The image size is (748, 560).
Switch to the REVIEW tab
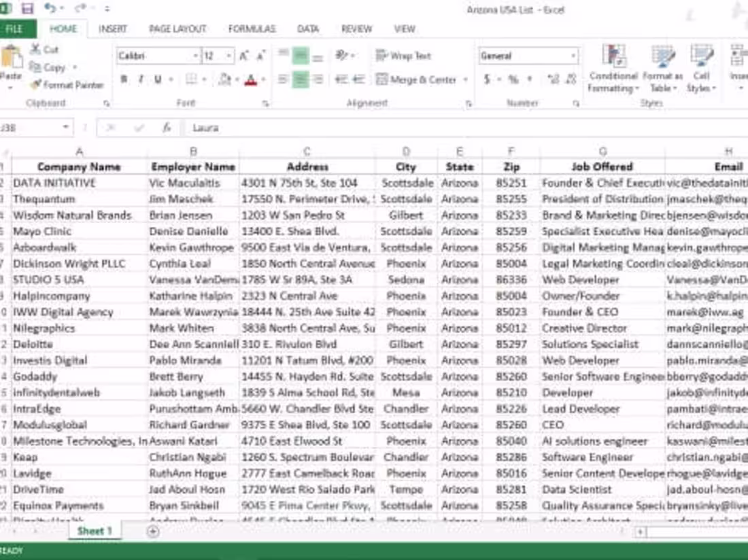click(x=356, y=29)
